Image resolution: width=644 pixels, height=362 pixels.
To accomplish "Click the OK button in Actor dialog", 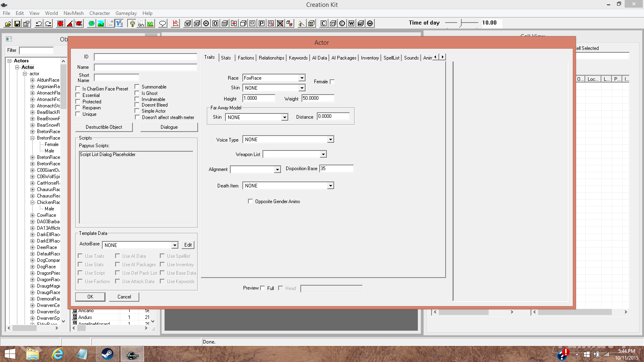I will pyautogui.click(x=91, y=297).
